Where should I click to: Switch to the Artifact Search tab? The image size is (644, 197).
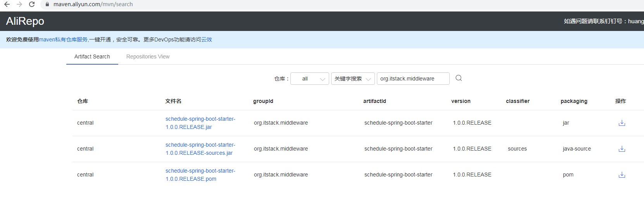pos(92,57)
